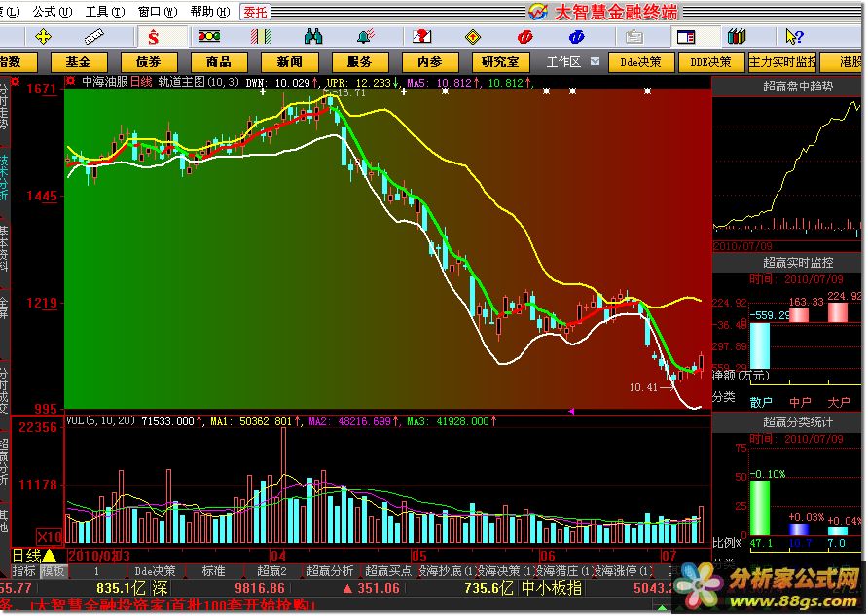
Task: Open the binoculars search tool
Action: (x=312, y=37)
